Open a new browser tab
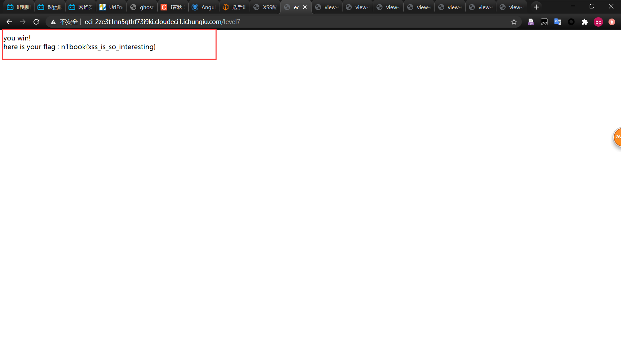Image resolution: width=621 pixels, height=364 pixels. pyautogui.click(x=536, y=7)
